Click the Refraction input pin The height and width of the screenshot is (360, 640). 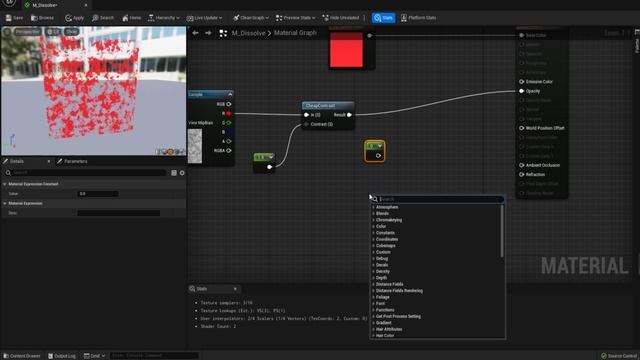522,175
